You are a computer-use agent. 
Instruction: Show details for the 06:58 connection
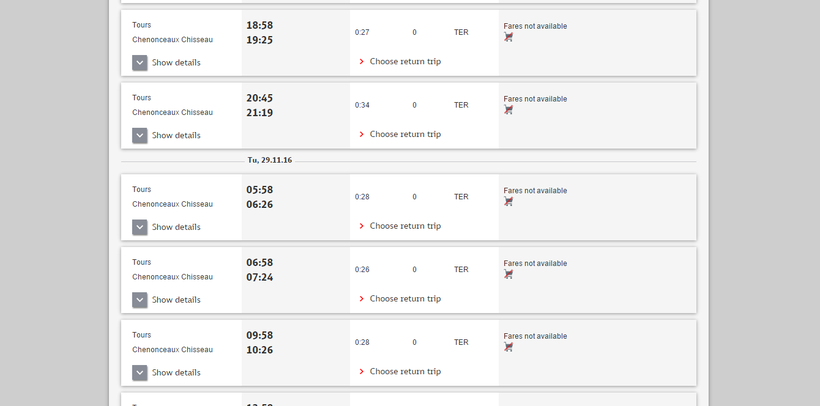[x=140, y=300]
